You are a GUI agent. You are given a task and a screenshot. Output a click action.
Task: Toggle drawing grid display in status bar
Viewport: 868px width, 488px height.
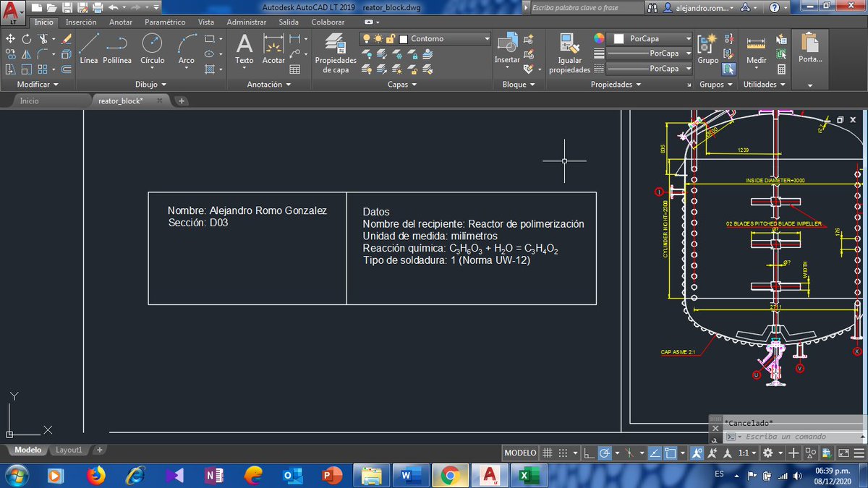coord(548,453)
